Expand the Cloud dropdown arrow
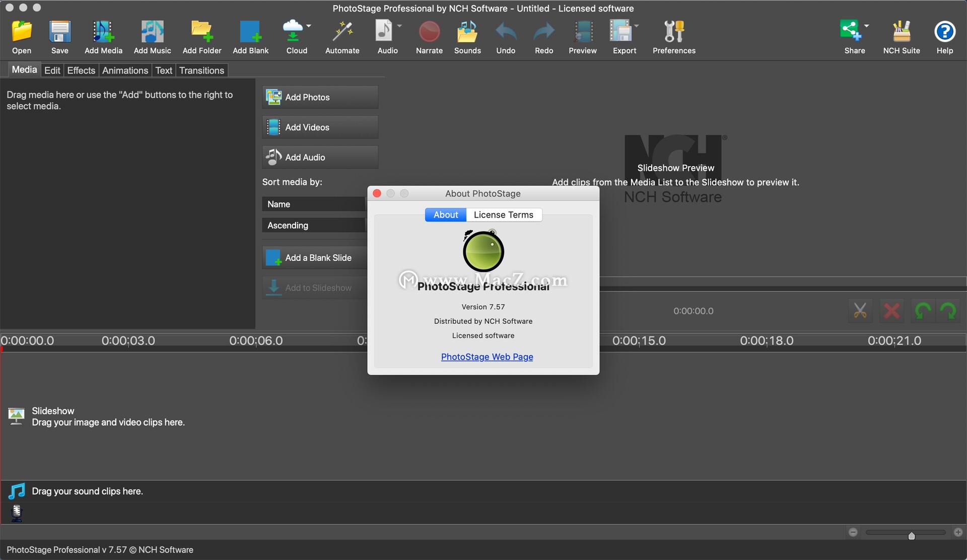967x560 pixels. point(309,26)
